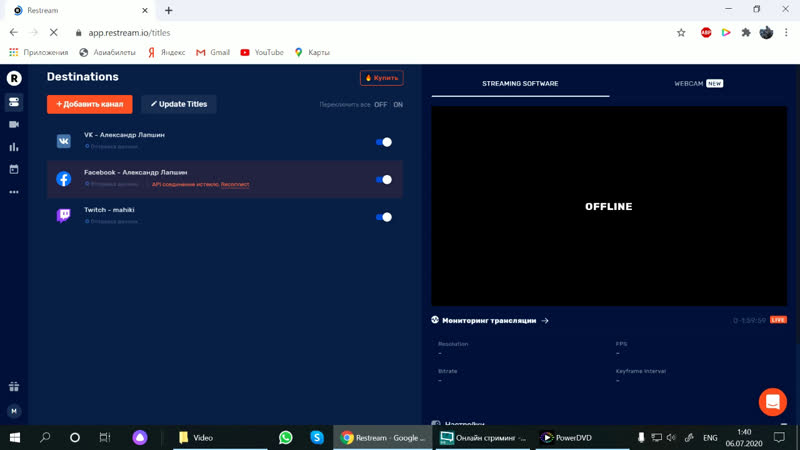Select the Twitch – mahiki row
Viewport: 800px width, 450px height.
[224, 216]
